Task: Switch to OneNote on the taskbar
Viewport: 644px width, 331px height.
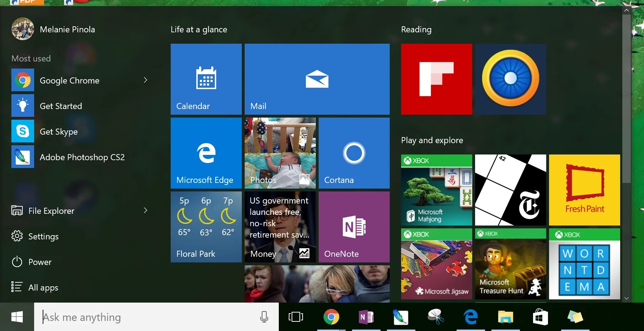Action: (366, 317)
